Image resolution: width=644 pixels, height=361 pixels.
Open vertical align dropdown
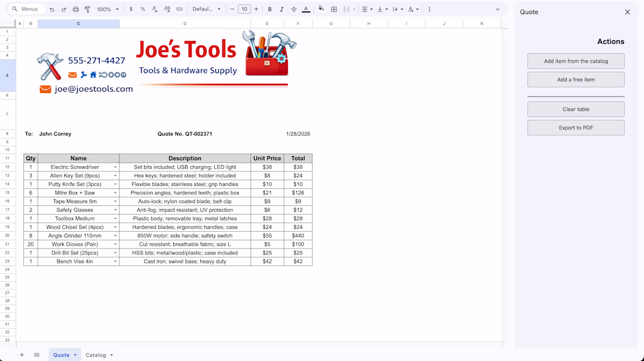pos(382,9)
